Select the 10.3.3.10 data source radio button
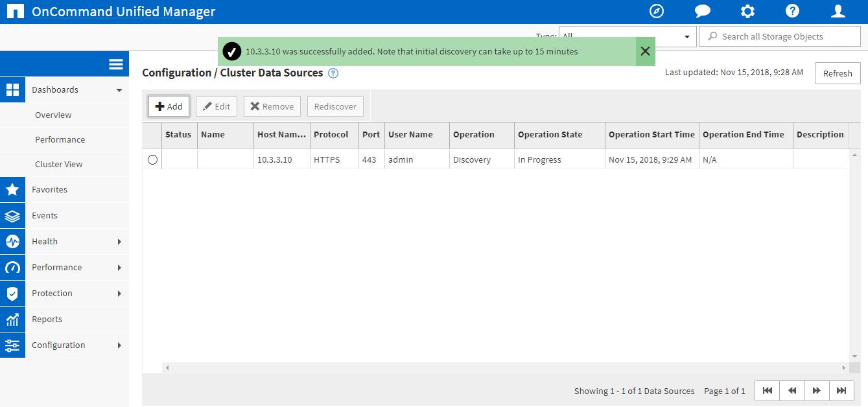 [152, 157]
